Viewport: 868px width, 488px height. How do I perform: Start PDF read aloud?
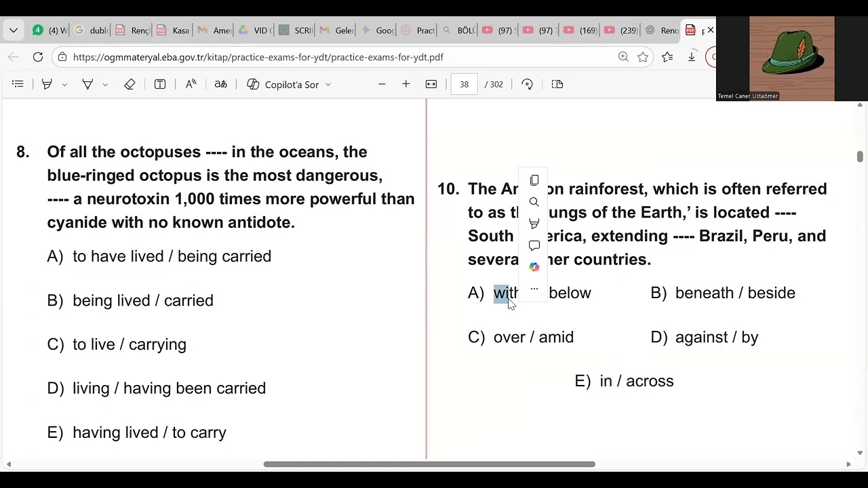(x=191, y=84)
